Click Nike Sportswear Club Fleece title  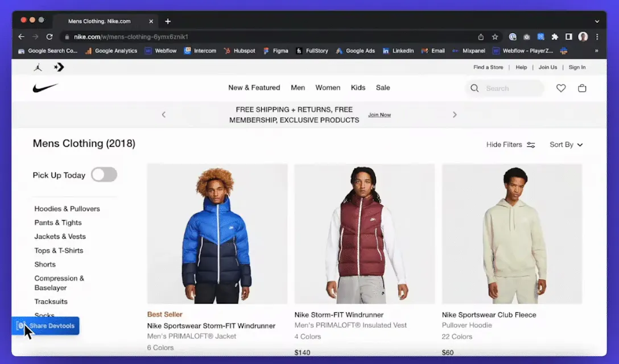pyautogui.click(x=489, y=315)
